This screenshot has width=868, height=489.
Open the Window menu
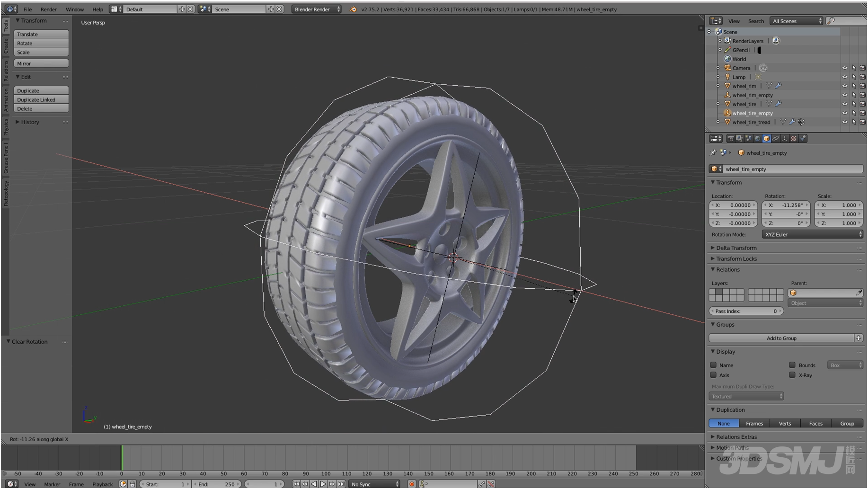click(x=74, y=9)
